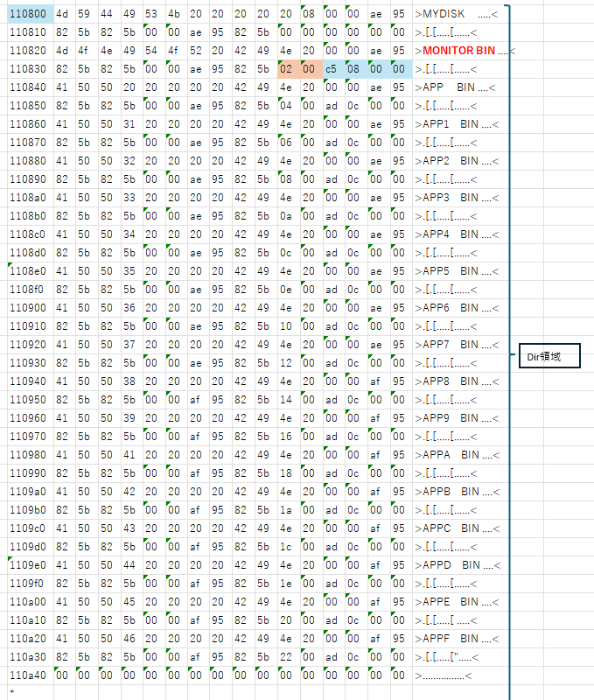Select the blue-highlighted c5 cell

click(x=333, y=69)
